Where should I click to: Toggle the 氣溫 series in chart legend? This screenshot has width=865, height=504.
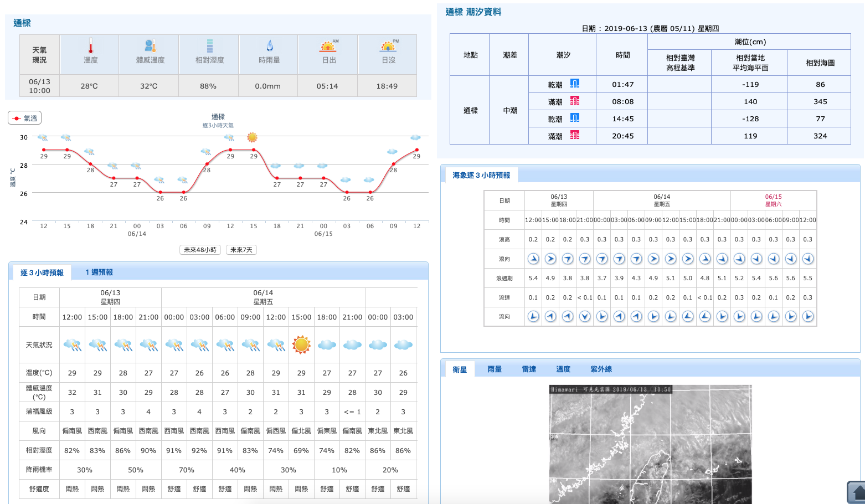[25, 118]
